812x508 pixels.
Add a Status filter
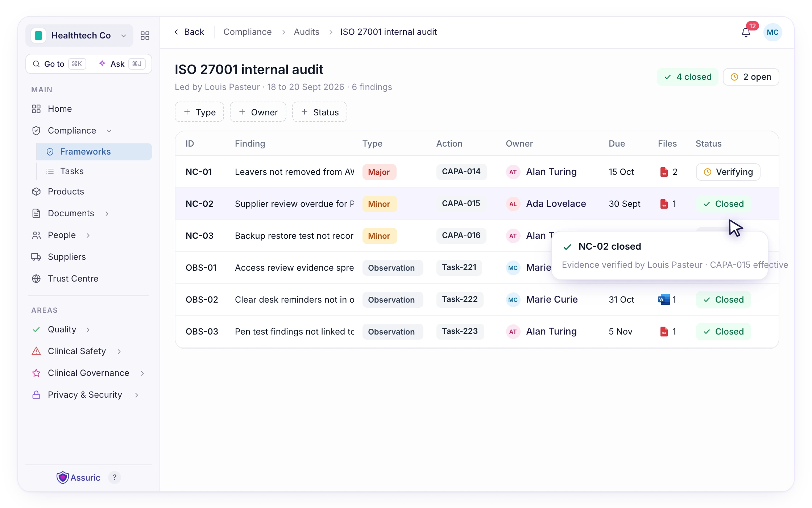[x=320, y=112]
